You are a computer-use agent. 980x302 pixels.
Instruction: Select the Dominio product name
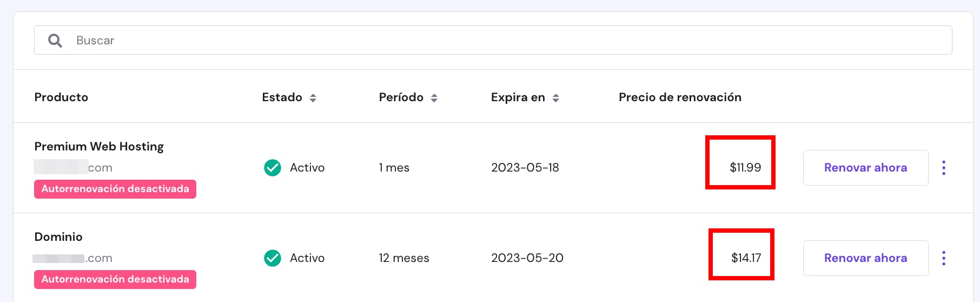[x=58, y=237]
